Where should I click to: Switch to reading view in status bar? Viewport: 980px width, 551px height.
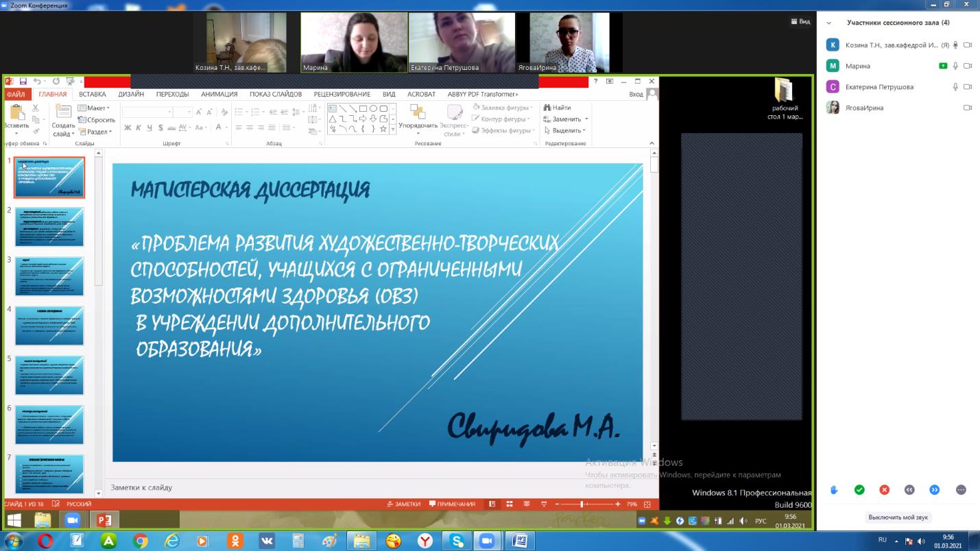click(x=527, y=504)
